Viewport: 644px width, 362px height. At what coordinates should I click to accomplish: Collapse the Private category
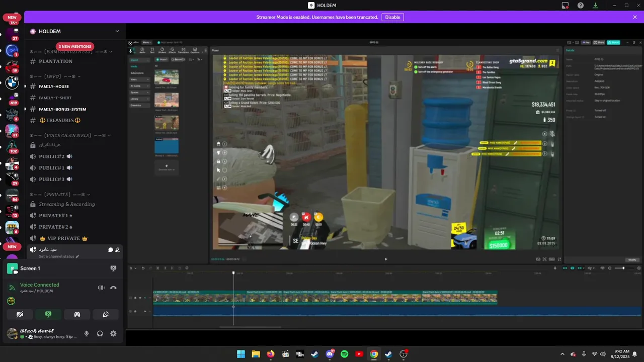[59, 194]
